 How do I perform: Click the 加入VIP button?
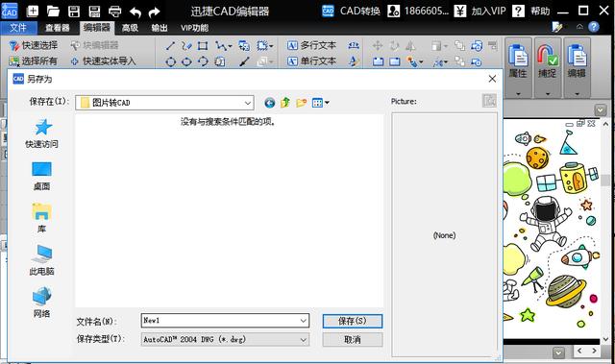480,11
